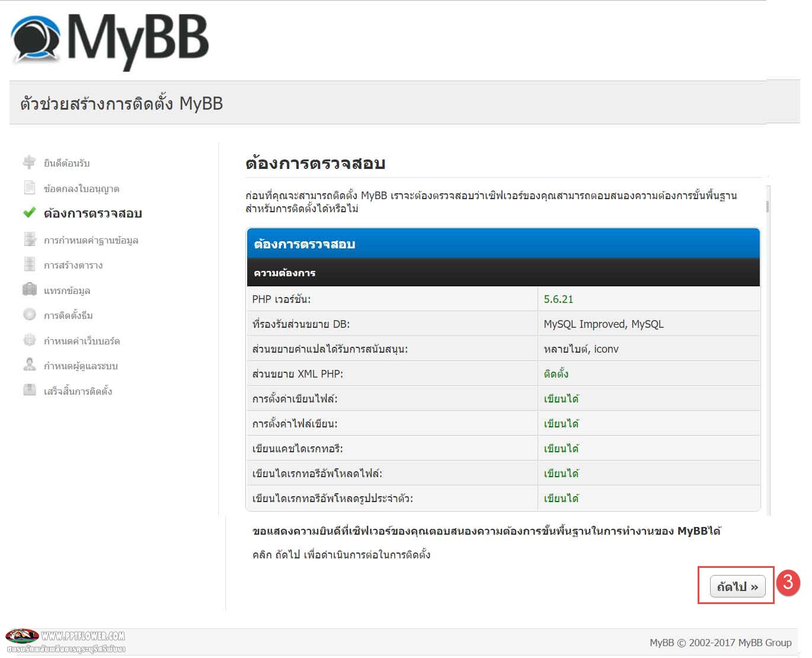Select the กำหนดค่าเว็บบอร์ด step
The width and height of the screenshot is (812, 658).
click(82, 341)
